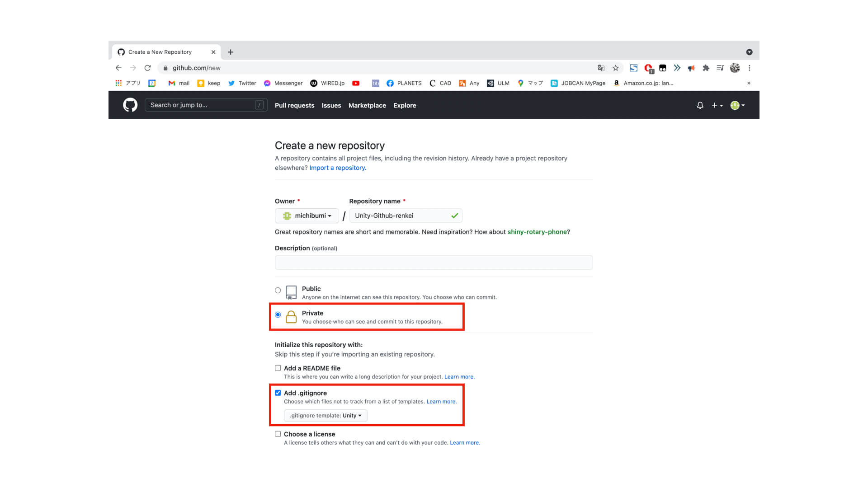Screen dimensions: 868x488
Task: Select the Public repository radio button
Action: click(x=278, y=290)
